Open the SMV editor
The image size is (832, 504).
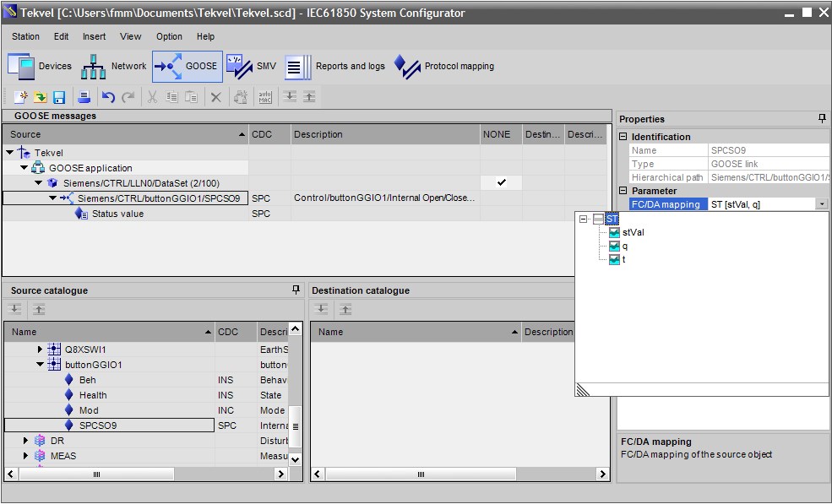[x=251, y=67]
